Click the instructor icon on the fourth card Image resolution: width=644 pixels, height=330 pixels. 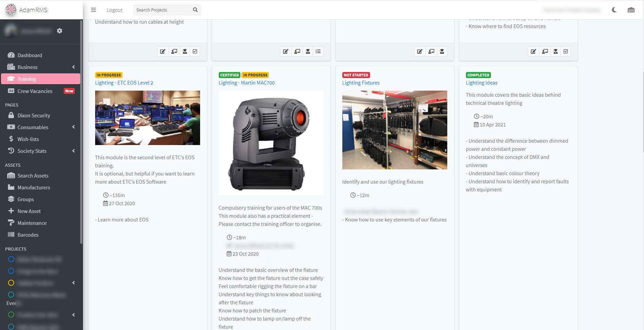tap(545, 51)
